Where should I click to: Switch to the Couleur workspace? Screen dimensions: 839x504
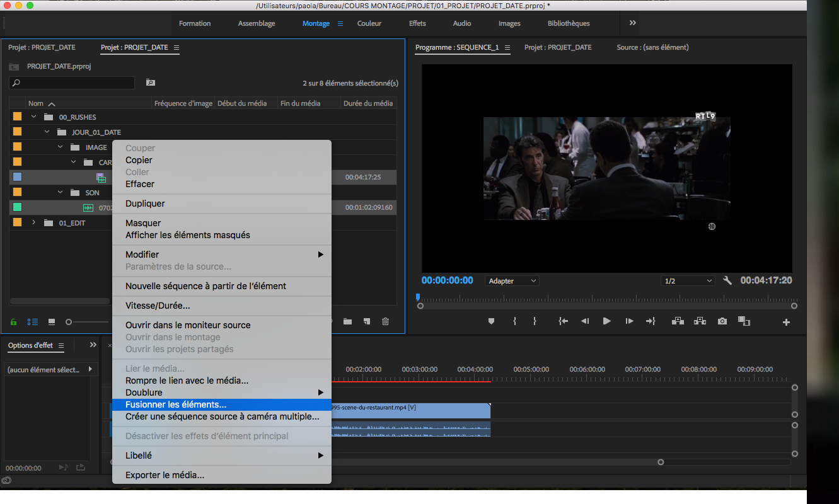click(x=369, y=23)
